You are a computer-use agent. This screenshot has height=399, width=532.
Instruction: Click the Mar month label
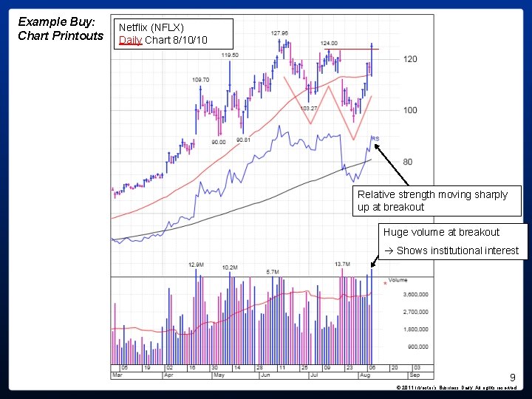[117, 375]
